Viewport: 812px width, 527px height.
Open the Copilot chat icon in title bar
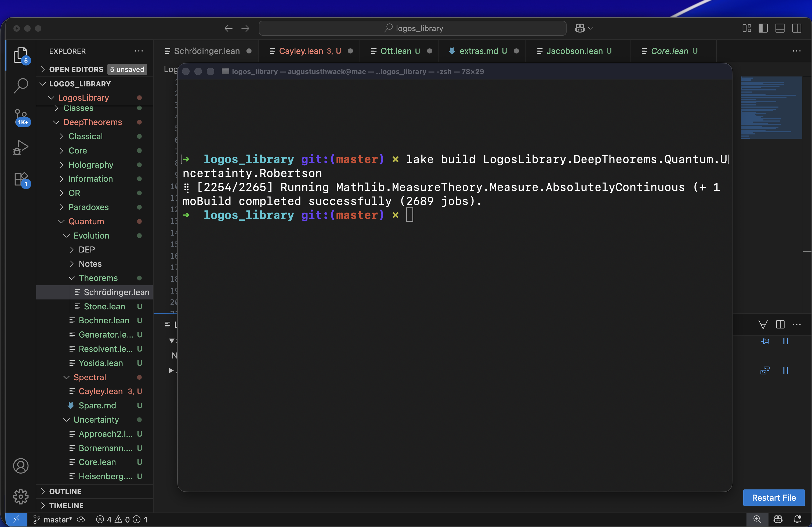580,28
